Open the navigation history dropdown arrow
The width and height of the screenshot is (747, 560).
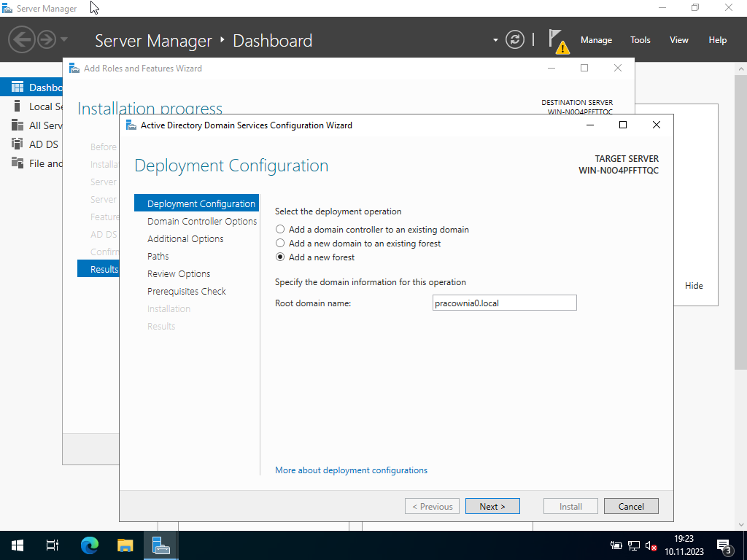pyautogui.click(x=64, y=39)
